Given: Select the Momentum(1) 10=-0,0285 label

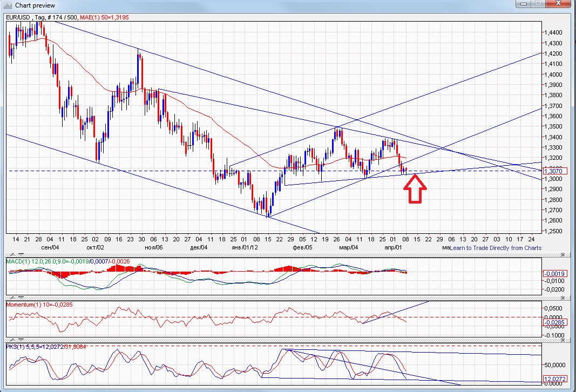Looking at the screenshot, I should [x=39, y=305].
